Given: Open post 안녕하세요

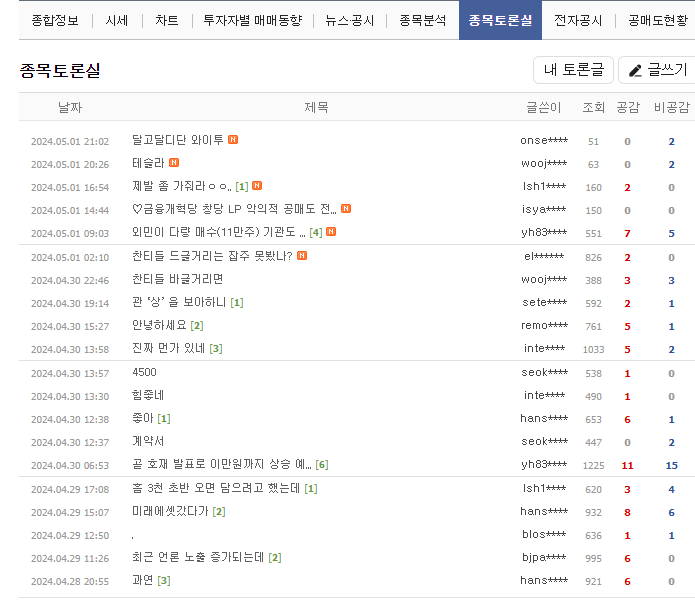Looking at the screenshot, I should (159, 325).
